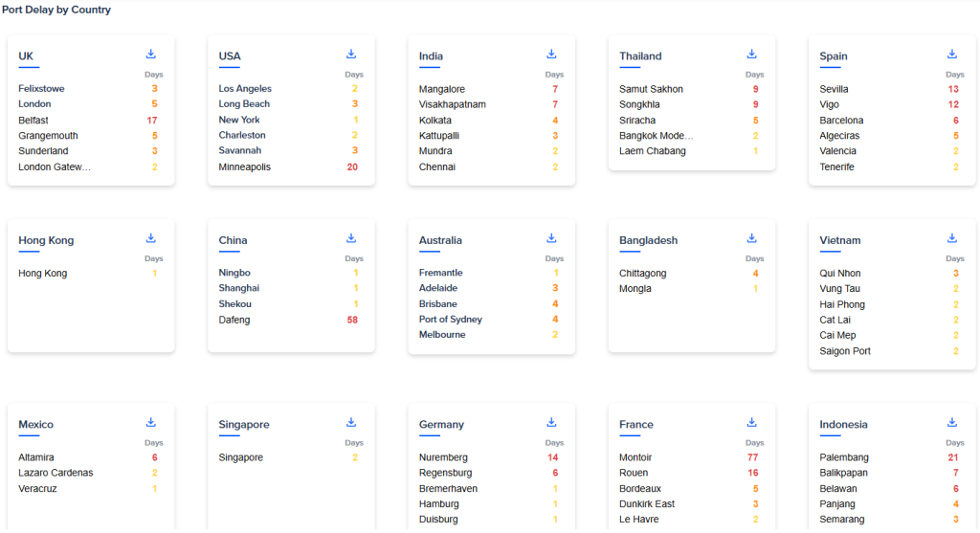Download Singapore port delay data
This screenshot has width=980, height=533.
pos(351,422)
